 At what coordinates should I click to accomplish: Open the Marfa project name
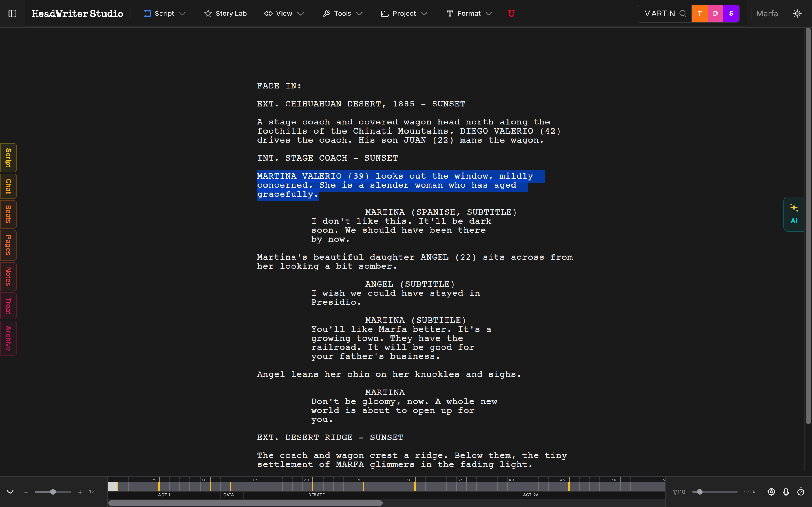click(x=767, y=14)
